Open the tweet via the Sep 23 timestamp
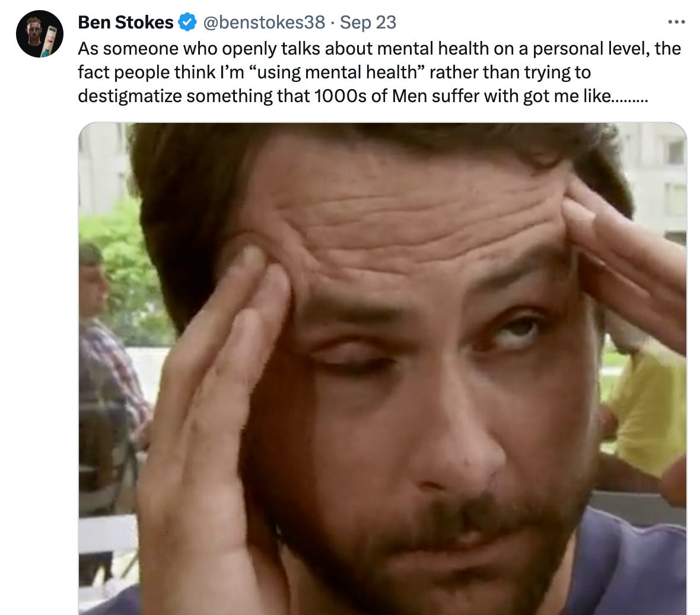 pyautogui.click(x=368, y=23)
